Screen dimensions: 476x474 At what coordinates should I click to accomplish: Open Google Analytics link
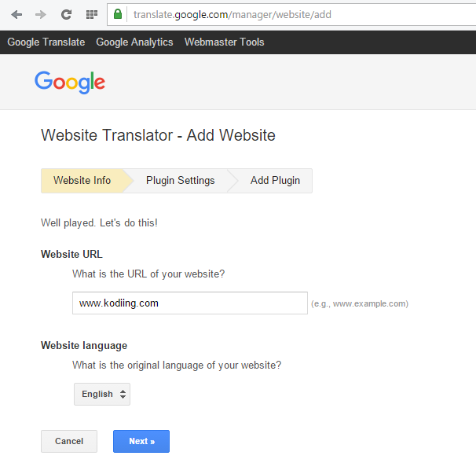pos(134,42)
